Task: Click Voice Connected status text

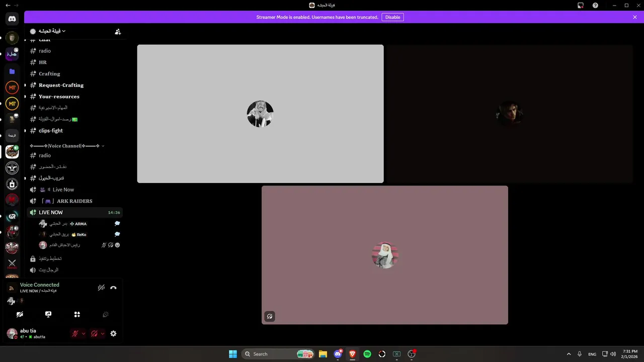Action: [x=40, y=285]
